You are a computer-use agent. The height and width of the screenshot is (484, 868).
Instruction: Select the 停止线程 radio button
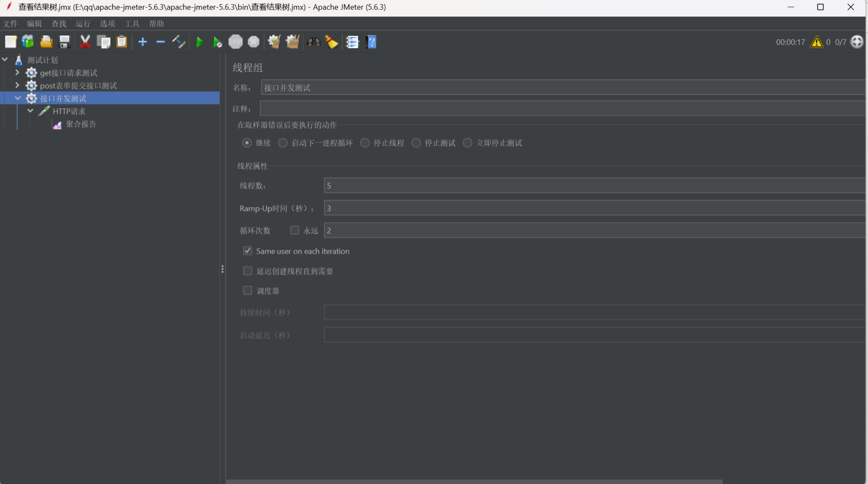tap(365, 143)
